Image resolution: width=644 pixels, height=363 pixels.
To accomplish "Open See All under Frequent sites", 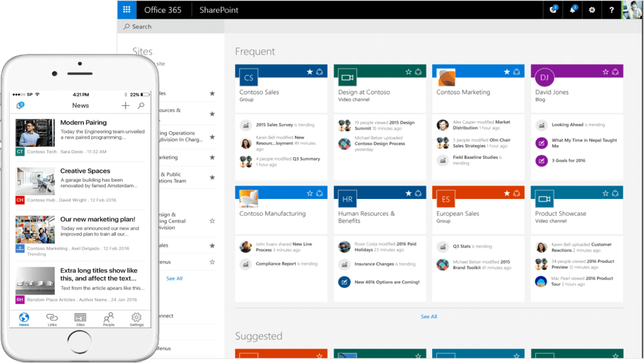I will 429,316.
